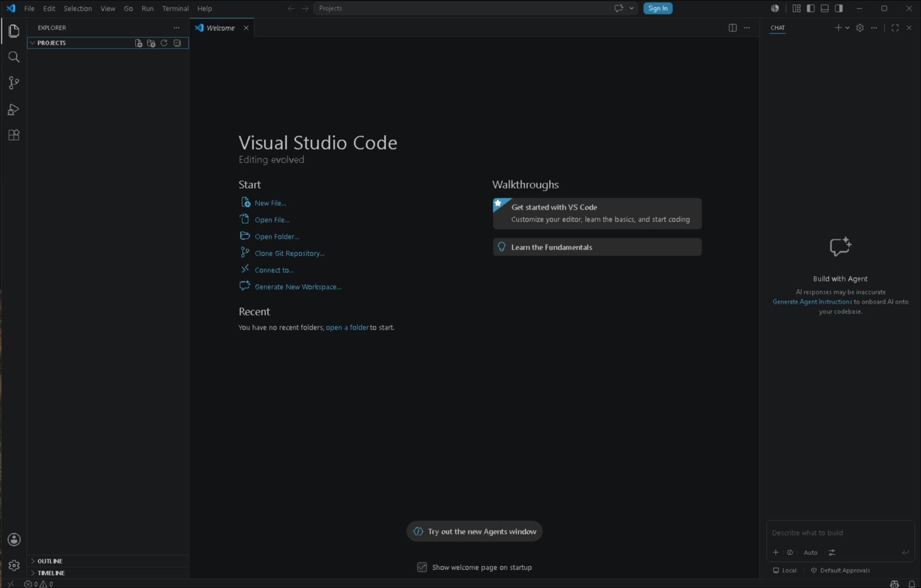Open the Search view in activity bar
Image resolution: width=921 pixels, height=588 pixels.
coord(14,56)
